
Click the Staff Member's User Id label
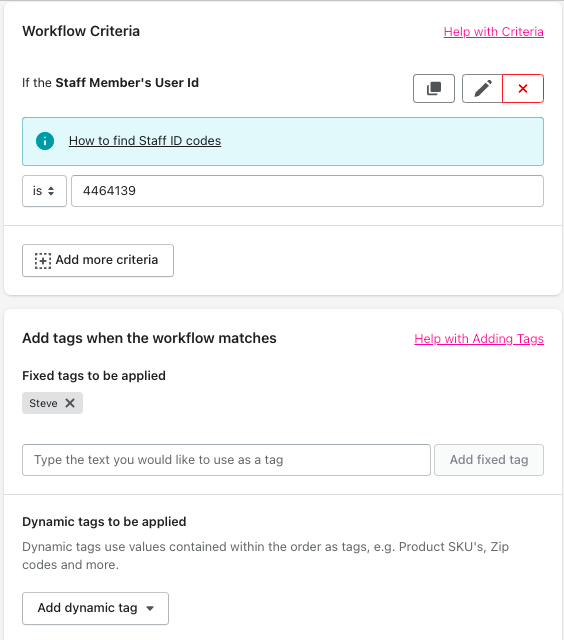tap(127, 83)
